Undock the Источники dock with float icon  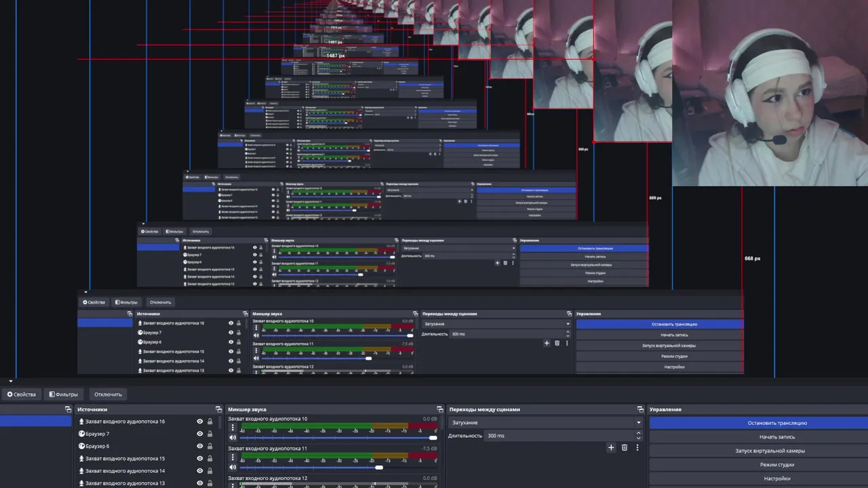(x=218, y=409)
